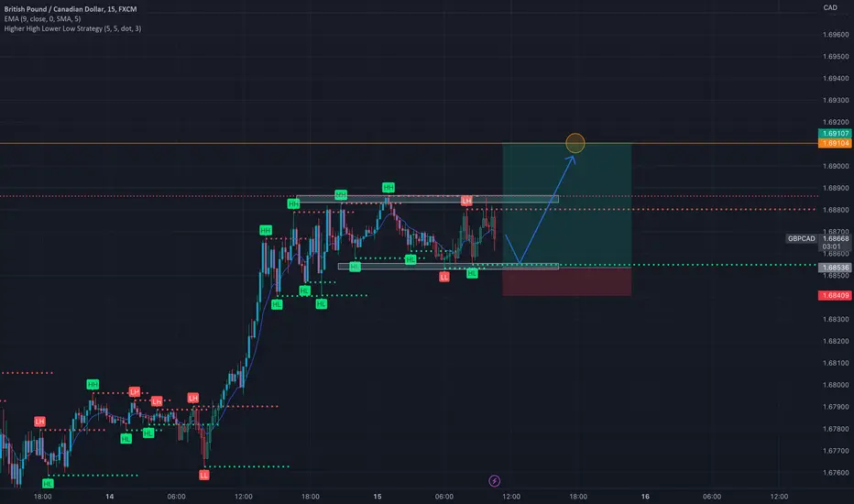This screenshot has height=504, width=854.
Task: Click the 1.69500 price axis label
Action: (x=836, y=56)
